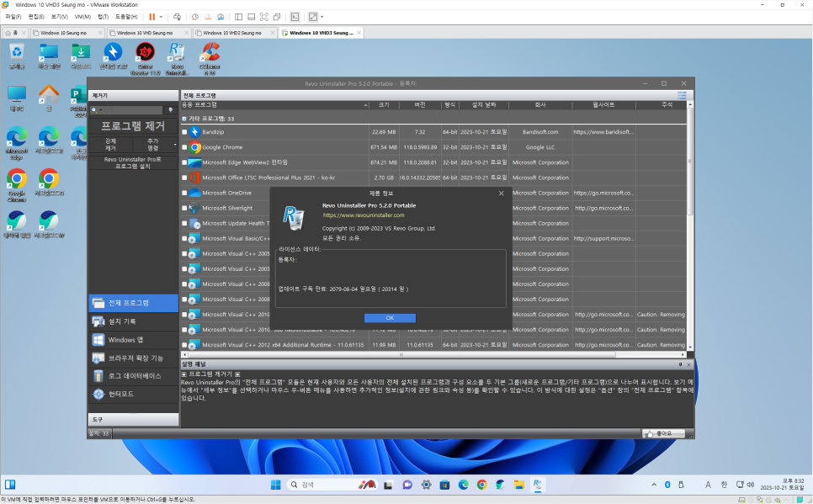
Task: Tick the Google Chrome checkbox
Action: point(184,147)
